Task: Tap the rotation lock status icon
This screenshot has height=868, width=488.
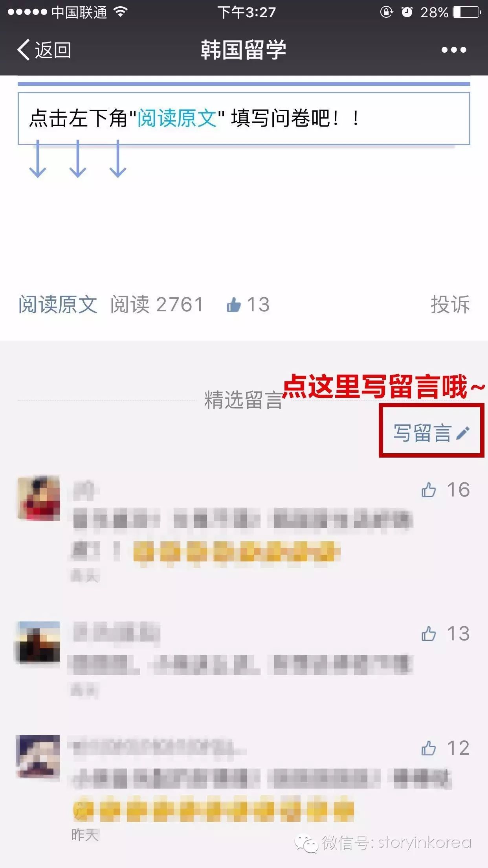Action: 387,12
